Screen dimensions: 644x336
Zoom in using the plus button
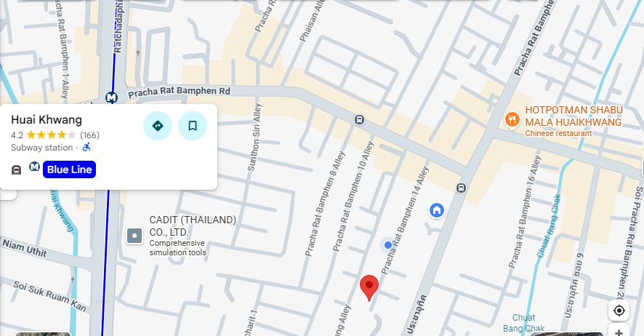click(x=619, y=331)
